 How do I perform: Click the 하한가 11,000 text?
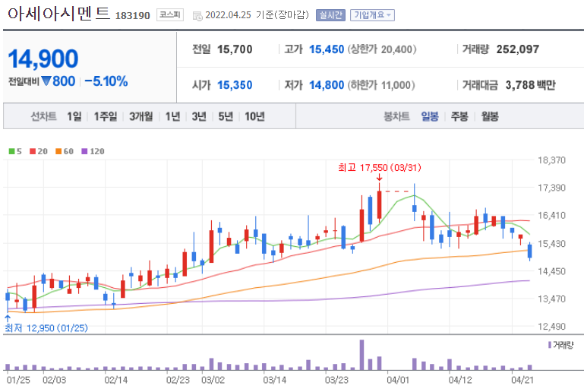[381, 85]
